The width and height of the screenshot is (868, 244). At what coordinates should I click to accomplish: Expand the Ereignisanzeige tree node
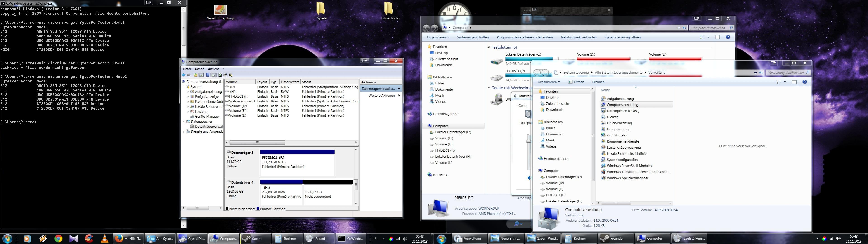pyautogui.click(x=188, y=97)
